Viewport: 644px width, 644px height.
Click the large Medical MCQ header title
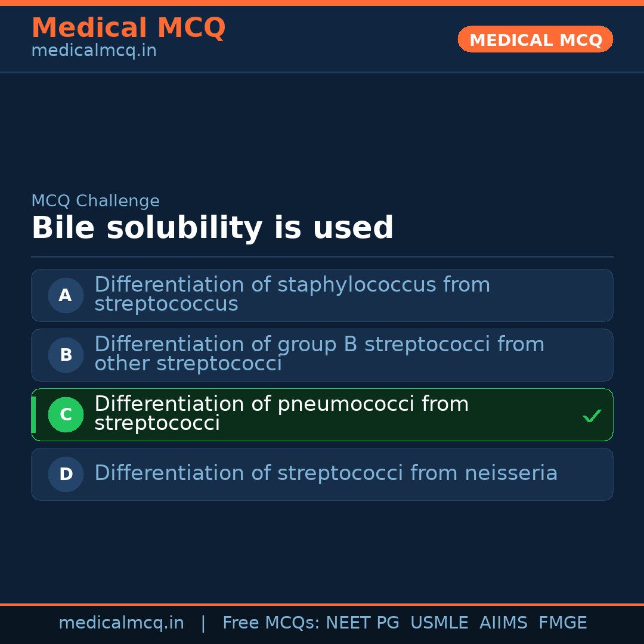(128, 27)
